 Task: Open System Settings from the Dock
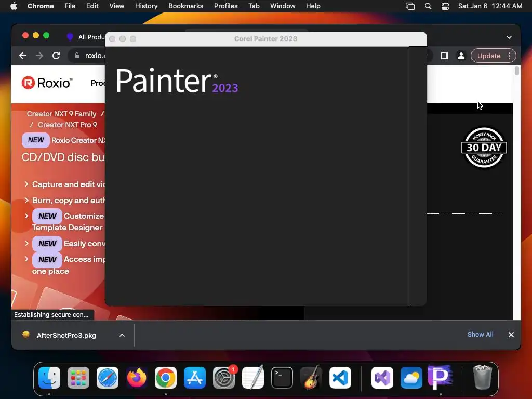click(224, 378)
